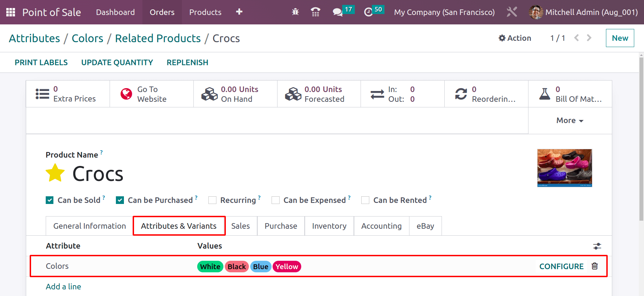Open the optional columns adjust icon

tap(597, 246)
